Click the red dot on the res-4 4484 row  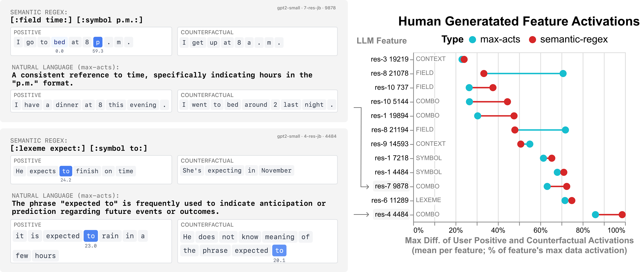[x=622, y=214]
